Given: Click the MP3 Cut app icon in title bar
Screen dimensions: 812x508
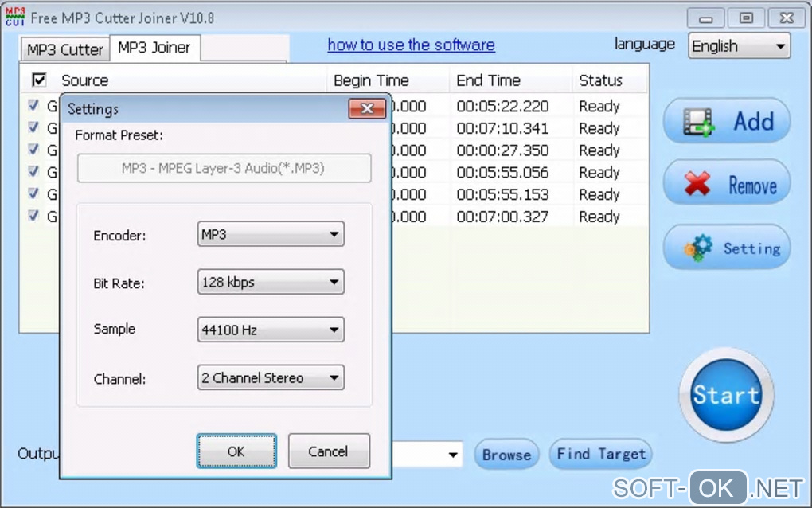Looking at the screenshot, I should tap(15, 17).
